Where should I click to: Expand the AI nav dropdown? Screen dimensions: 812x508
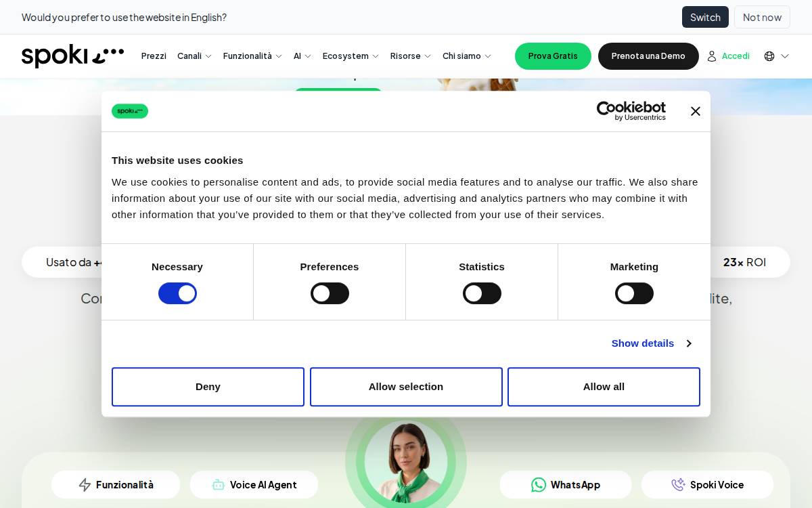coord(302,56)
